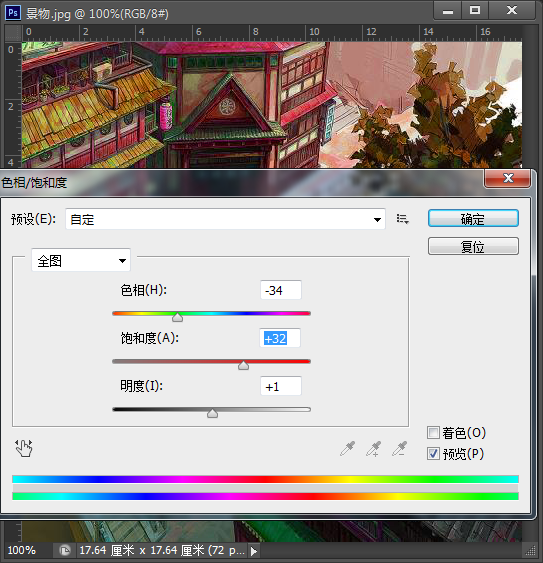The image size is (543, 563).
Task: Click the 景物.jpg document title
Action: [x=97, y=14]
